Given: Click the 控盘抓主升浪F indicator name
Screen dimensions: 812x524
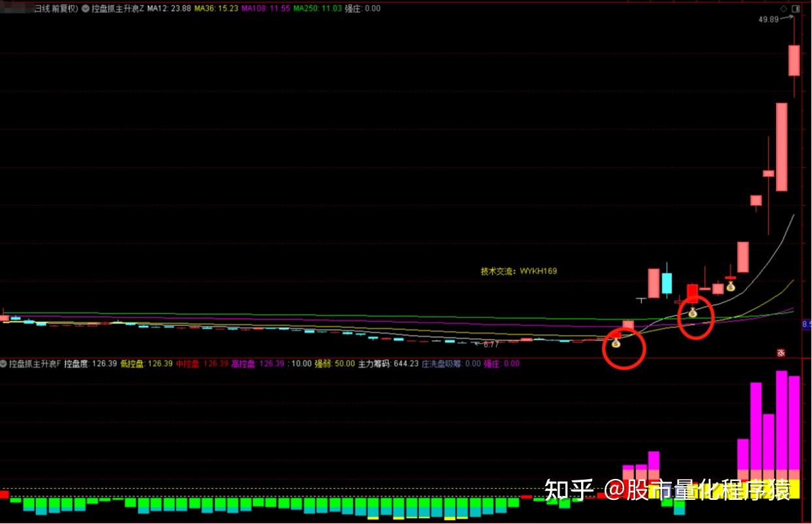Looking at the screenshot, I should [x=35, y=363].
